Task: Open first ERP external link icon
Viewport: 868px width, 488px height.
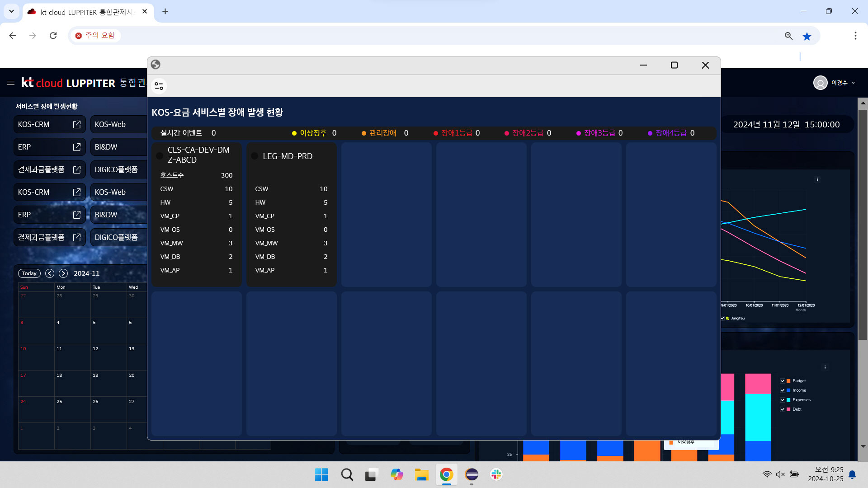Action: click(x=77, y=147)
